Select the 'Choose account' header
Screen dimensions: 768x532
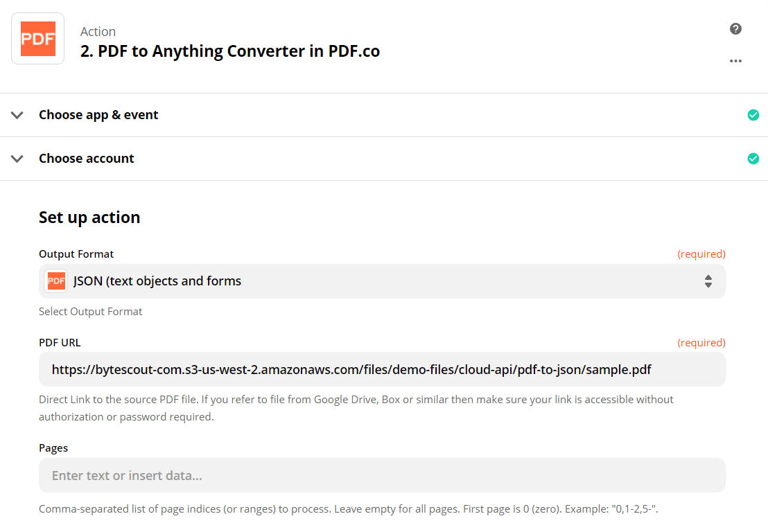[86, 159]
